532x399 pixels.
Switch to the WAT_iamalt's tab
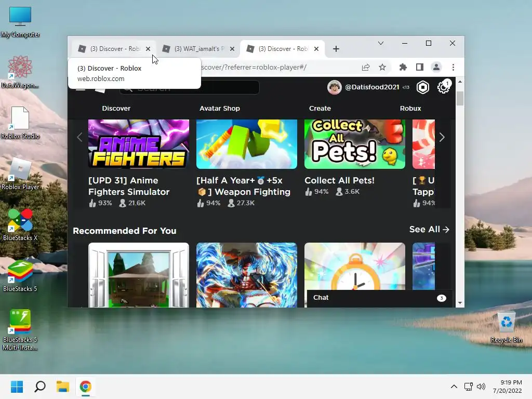pos(197,49)
